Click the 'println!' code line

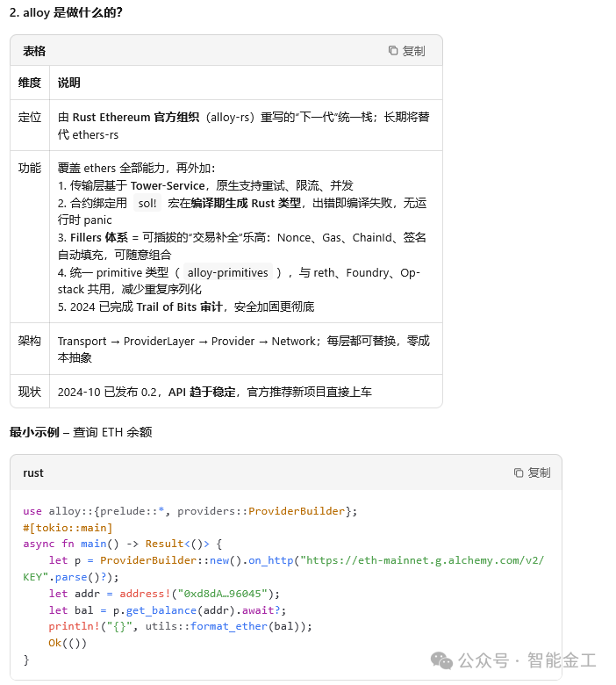[180, 626]
